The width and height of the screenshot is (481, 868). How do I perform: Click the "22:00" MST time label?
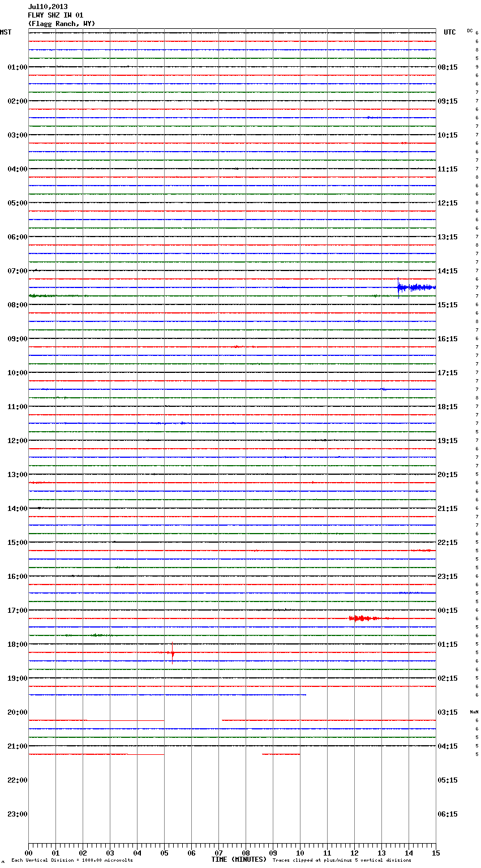[18, 780]
